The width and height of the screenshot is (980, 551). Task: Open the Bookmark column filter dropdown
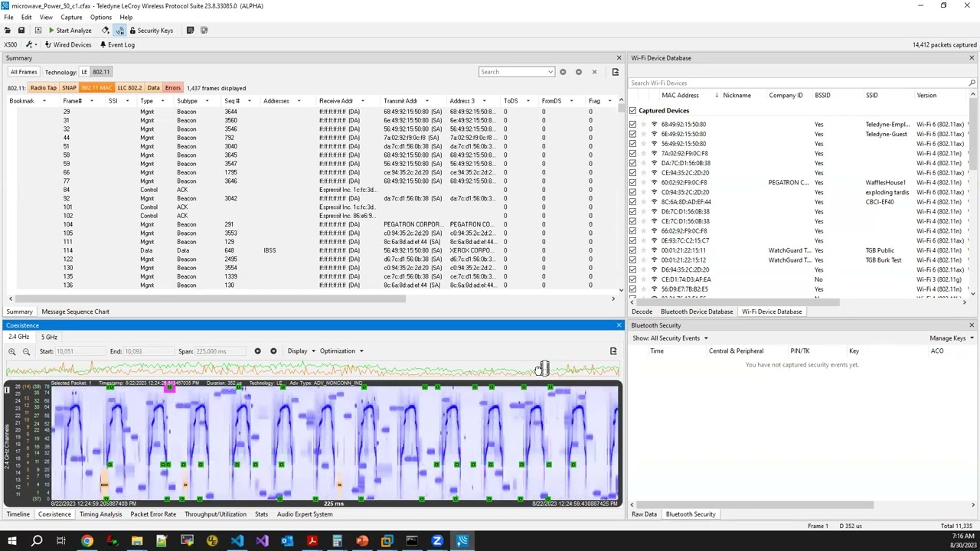[44, 101]
